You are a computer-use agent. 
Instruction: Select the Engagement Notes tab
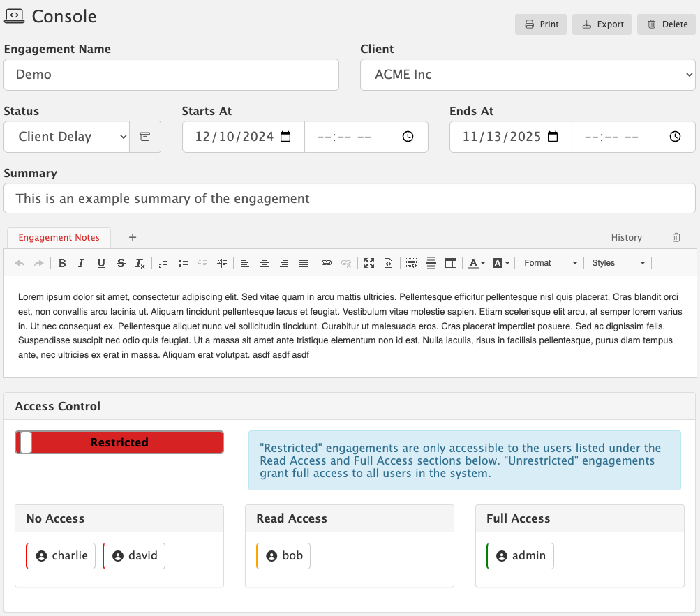(59, 237)
